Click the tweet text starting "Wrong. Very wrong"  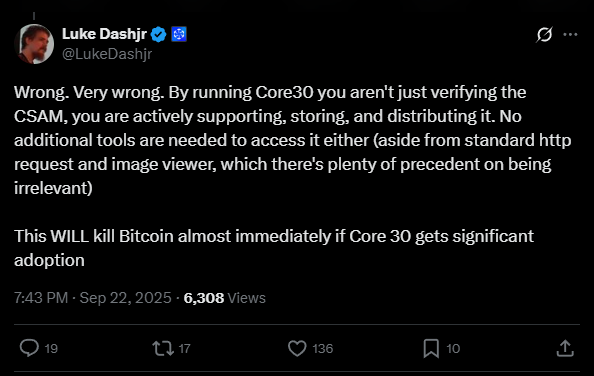[x=292, y=176]
